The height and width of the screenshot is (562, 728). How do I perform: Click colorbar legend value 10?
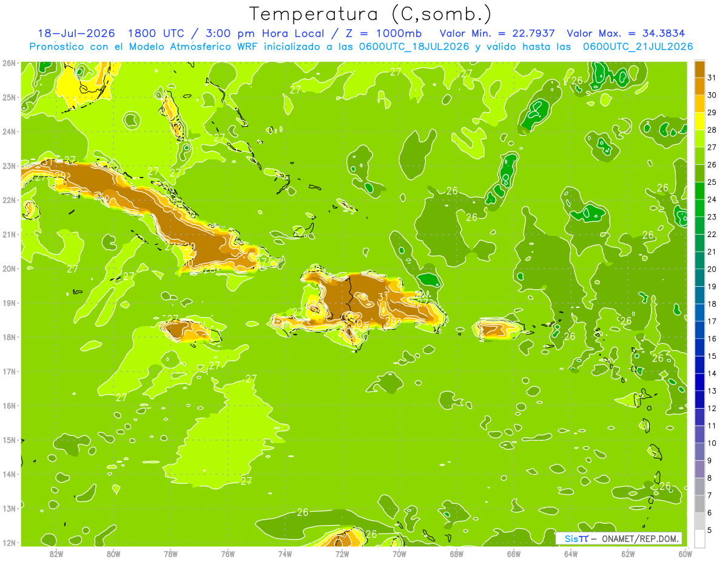click(x=712, y=443)
